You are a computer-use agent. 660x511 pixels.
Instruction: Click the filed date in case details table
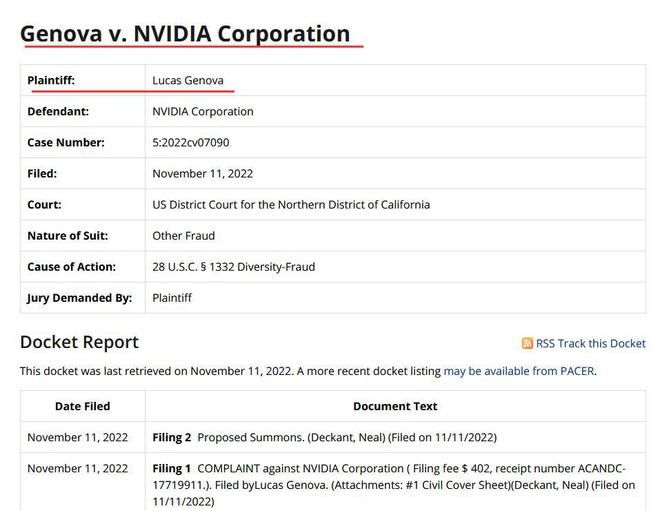[202, 173]
